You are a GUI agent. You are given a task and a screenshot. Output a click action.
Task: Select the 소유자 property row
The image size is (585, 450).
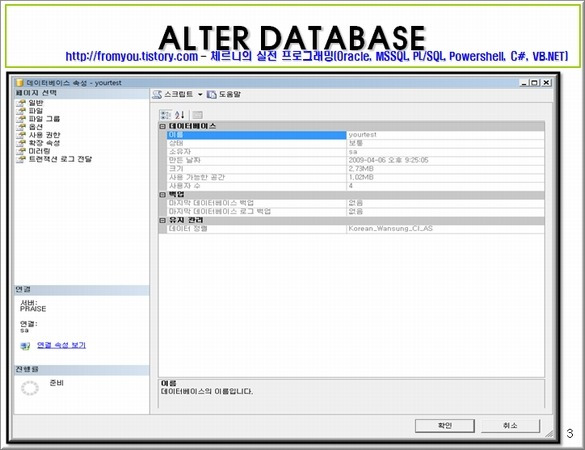pyautogui.click(x=355, y=152)
